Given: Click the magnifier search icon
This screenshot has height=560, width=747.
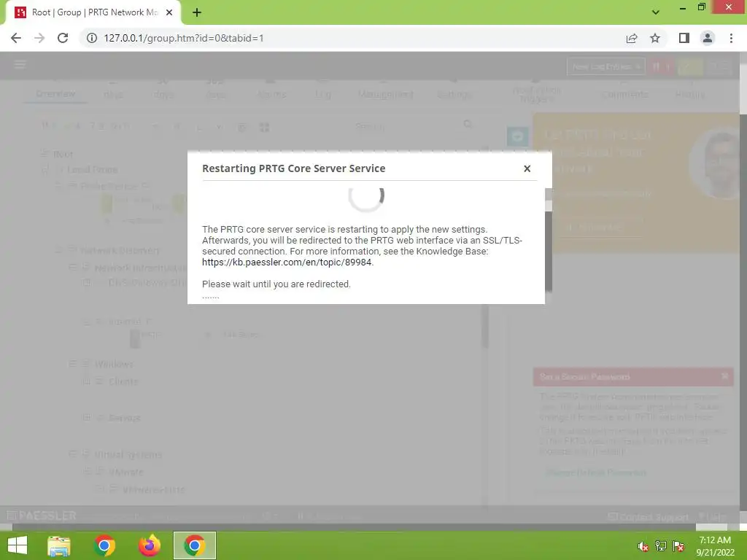Looking at the screenshot, I should (468, 124).
